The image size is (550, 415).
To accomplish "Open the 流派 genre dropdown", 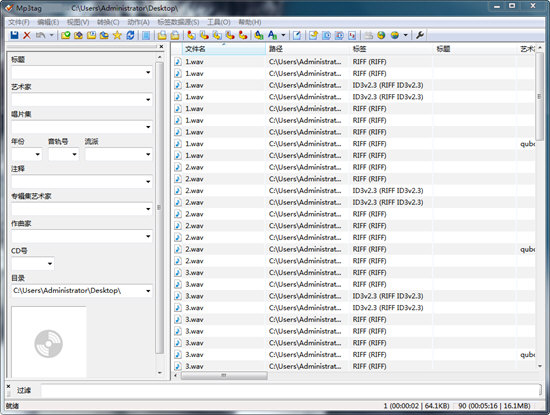I will 148,154.
